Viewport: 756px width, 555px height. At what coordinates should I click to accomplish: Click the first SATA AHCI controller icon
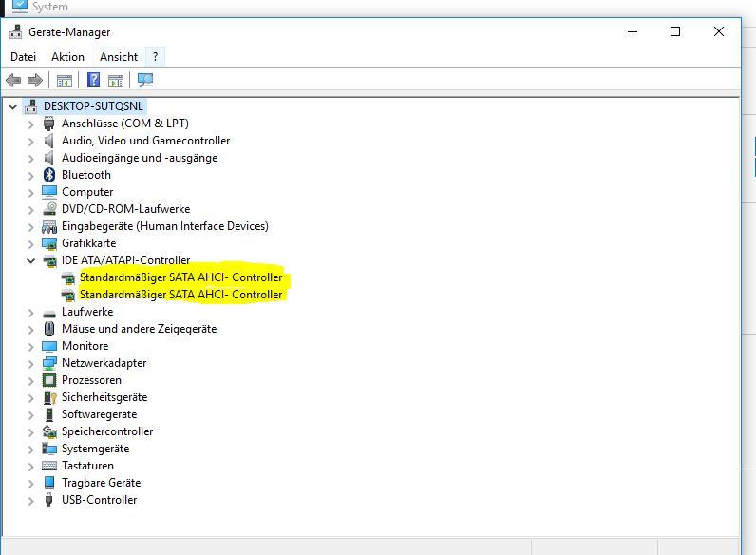pos(68,278)
